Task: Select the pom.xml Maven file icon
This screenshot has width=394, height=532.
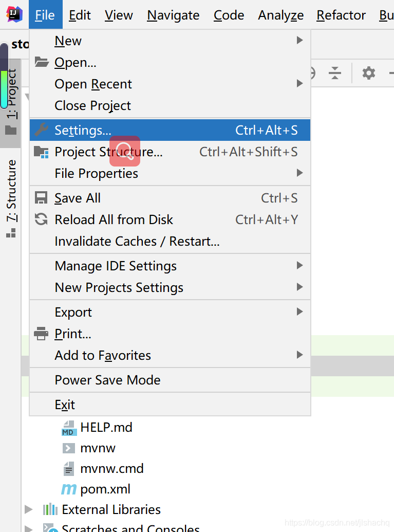Action: [68, 489]
